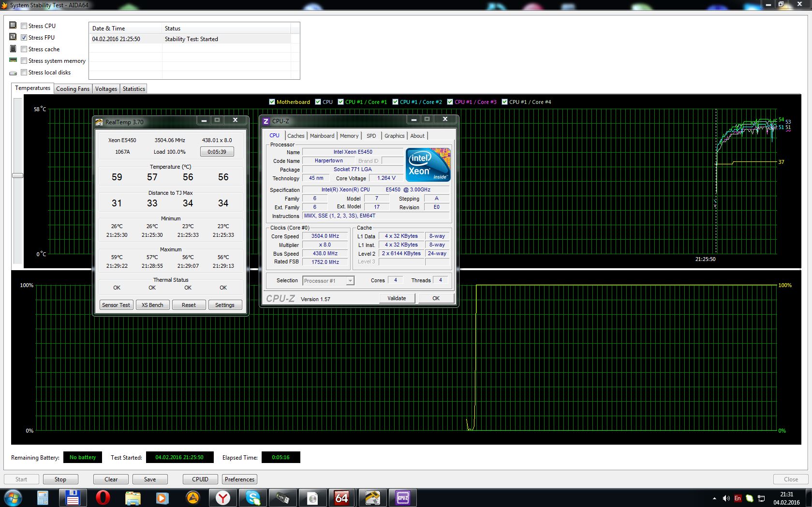812x507 pixels.
Task: Open the SPD tab in CPU-Z
Action: 371,136
